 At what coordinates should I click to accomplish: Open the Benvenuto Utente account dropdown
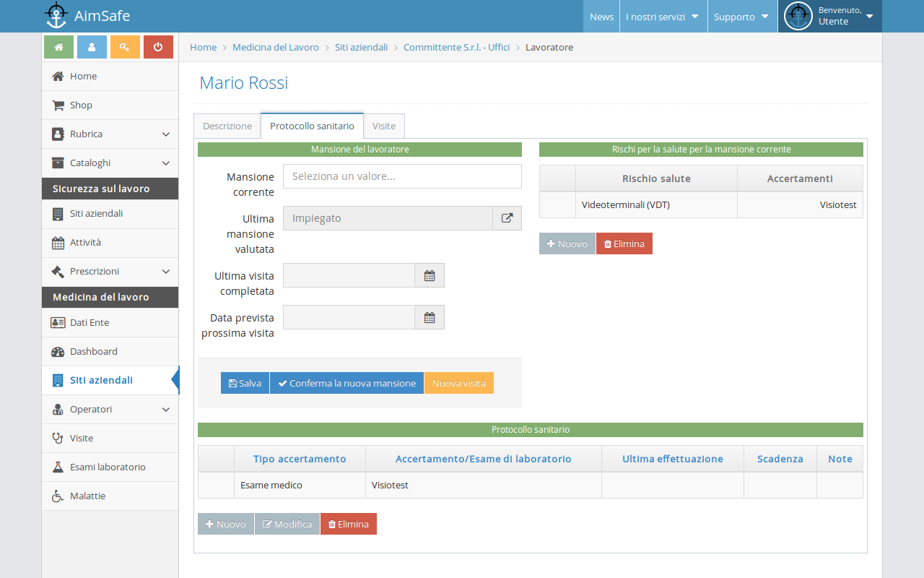point(830,17)
